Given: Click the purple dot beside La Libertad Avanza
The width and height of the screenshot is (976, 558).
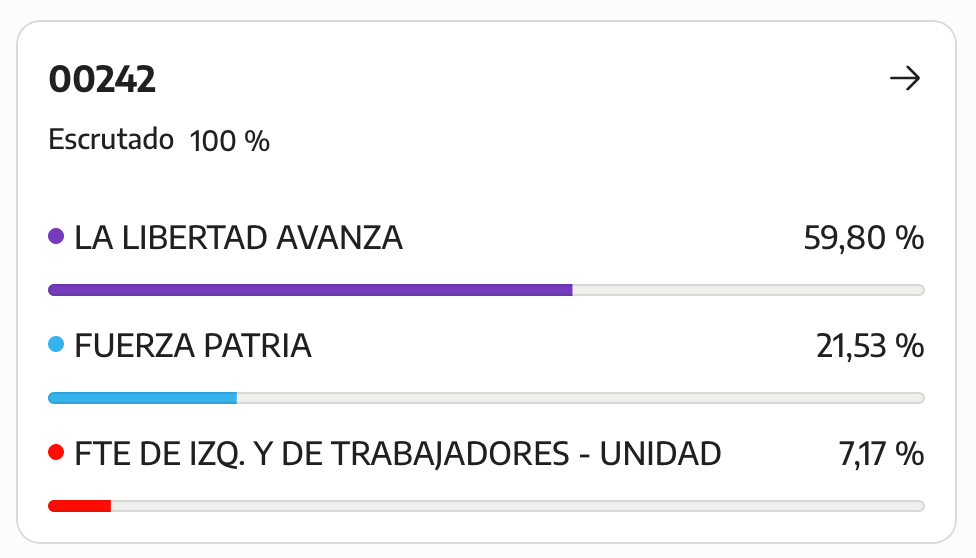Looking at the screenshot, I should pyautogui.click(x=56, y=237).
